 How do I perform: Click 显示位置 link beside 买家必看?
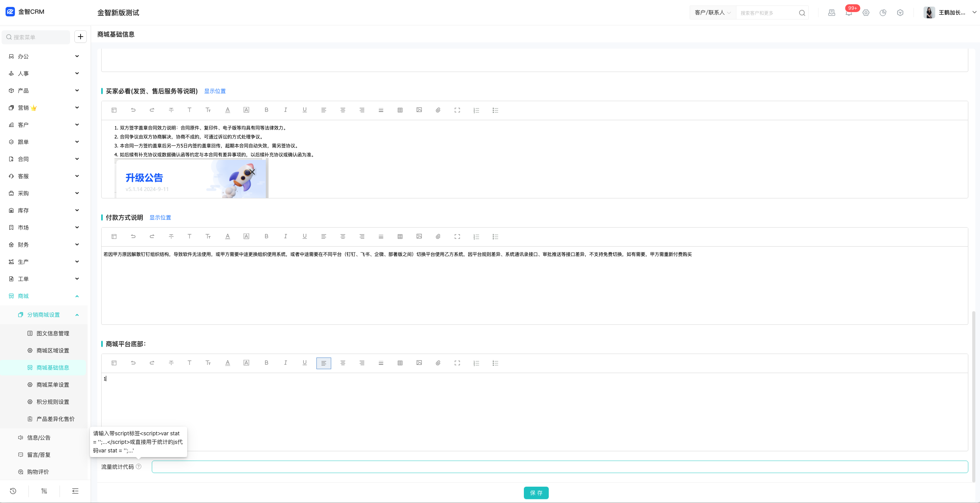point(215,91)
